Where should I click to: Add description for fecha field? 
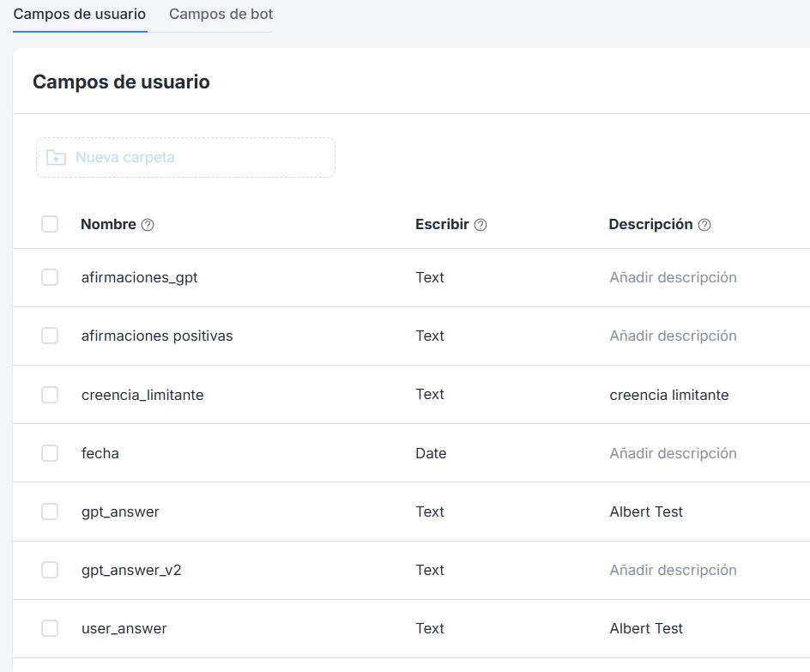coord(673,453)
